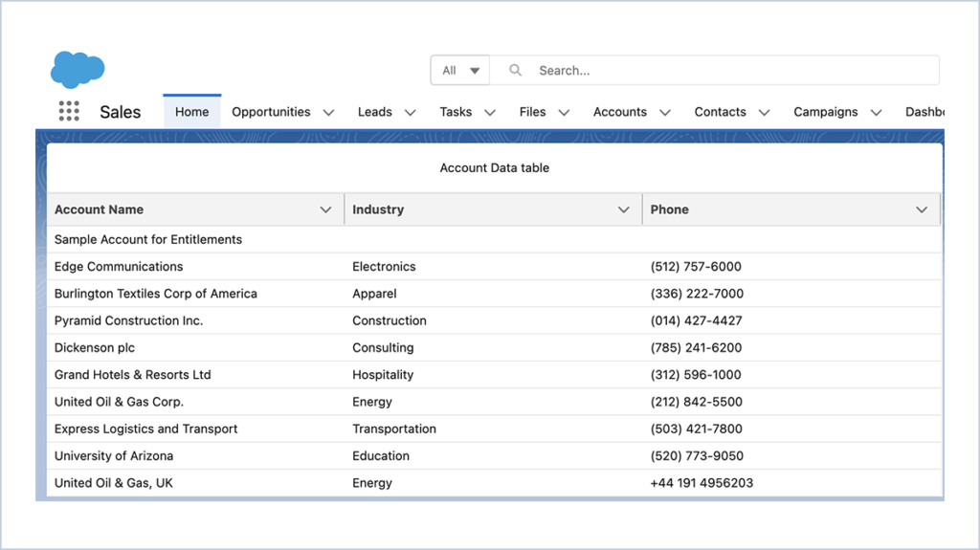The image size is (980, 550).
Task: Open the Campaigns tab
Action: tap(826, 112)
